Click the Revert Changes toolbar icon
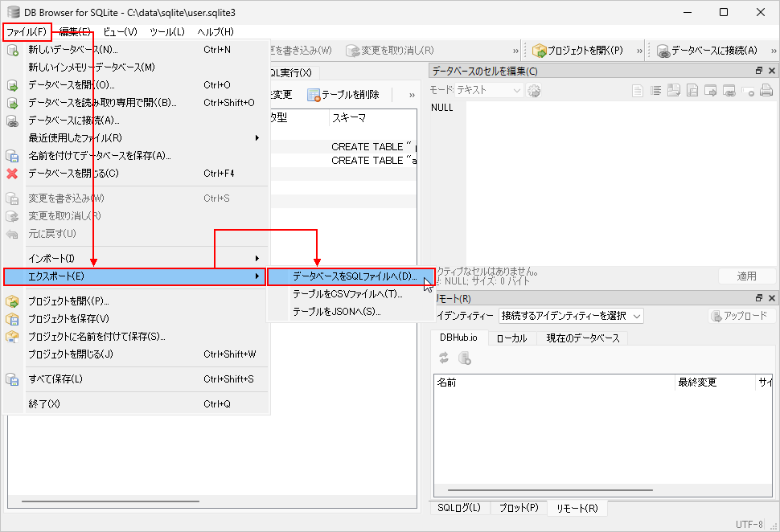 click(x=352, y=51)
